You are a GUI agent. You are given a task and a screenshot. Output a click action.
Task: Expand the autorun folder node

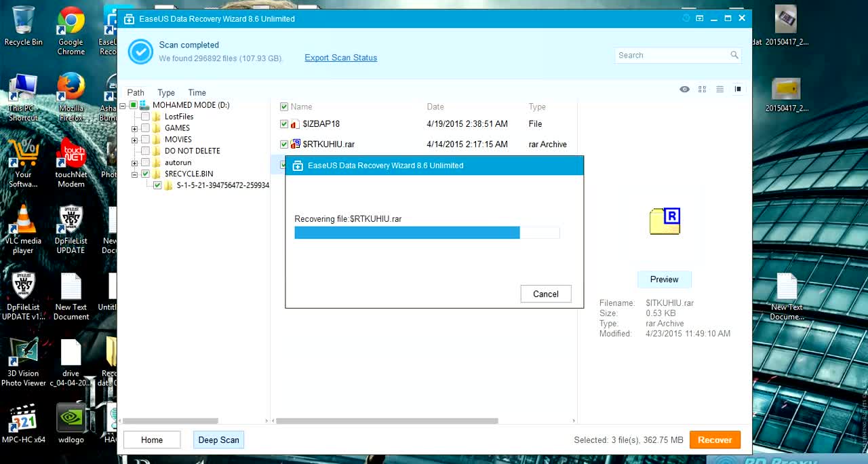coord(134,163)
